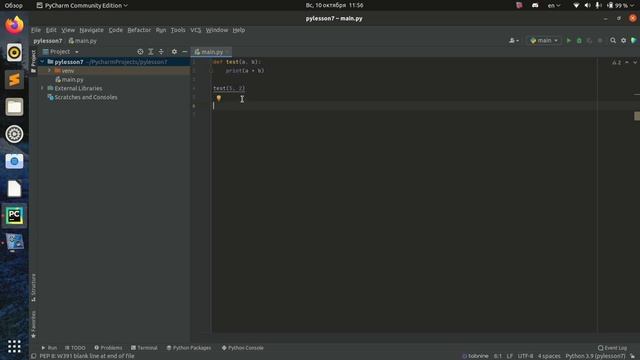Image resolution: width=640 pixels, height=360 pixels.
Task: Toggle the Favorites side tool window
Action: (x=33, y=324)
